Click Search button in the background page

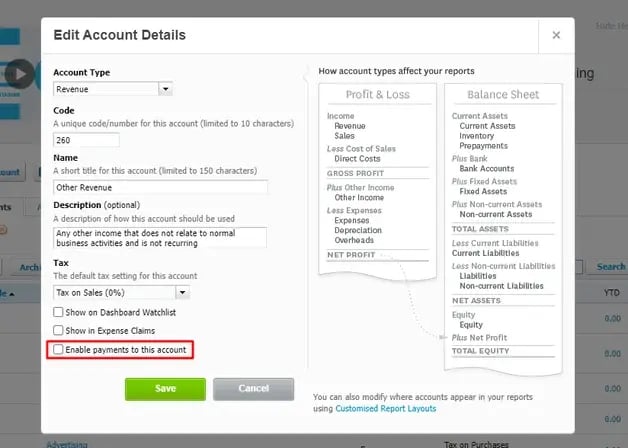[x=610, y=267]
